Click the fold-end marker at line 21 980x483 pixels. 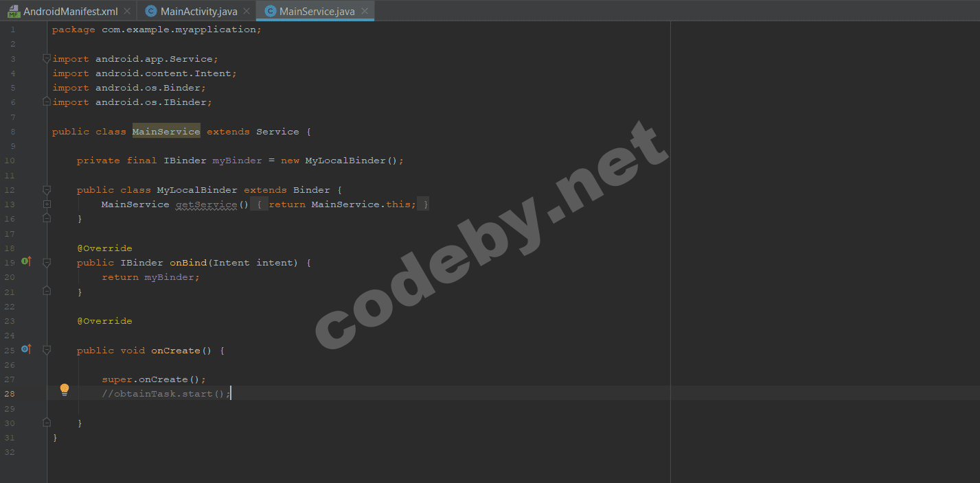(47, 291)
